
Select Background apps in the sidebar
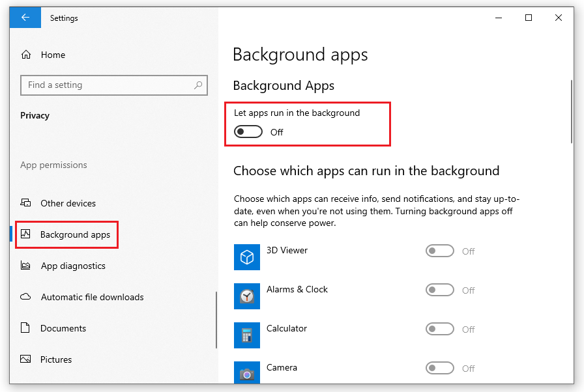tap(67, 234)
